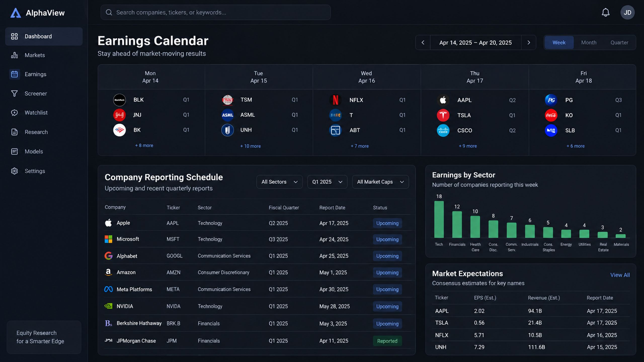Screen dimensions: 644x362
Task: Expand the All Market Caps dropdown
Action: (380, 182)
